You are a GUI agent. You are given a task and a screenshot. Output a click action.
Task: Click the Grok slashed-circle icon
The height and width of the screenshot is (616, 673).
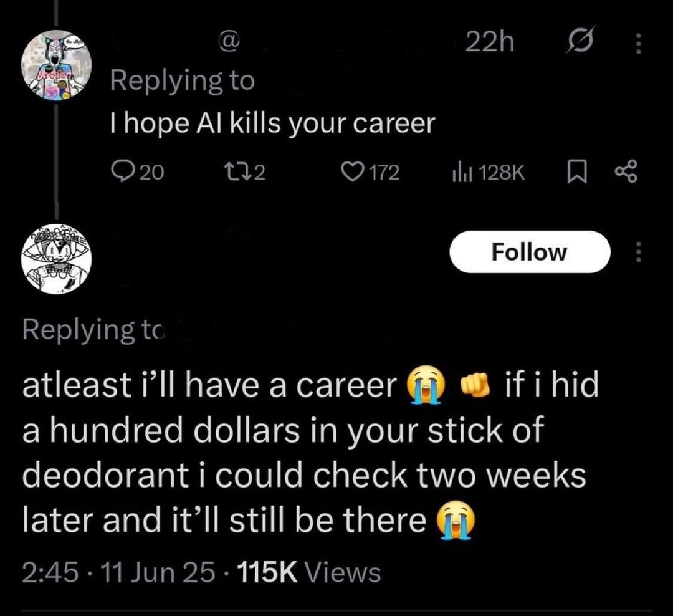pyautogui.click(x=577, y=43)
